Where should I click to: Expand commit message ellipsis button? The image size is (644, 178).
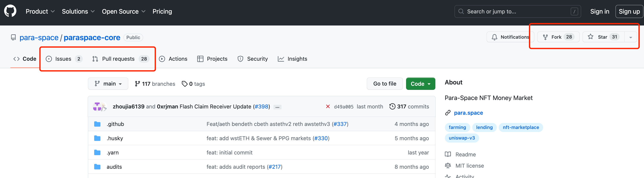(278, 107)
